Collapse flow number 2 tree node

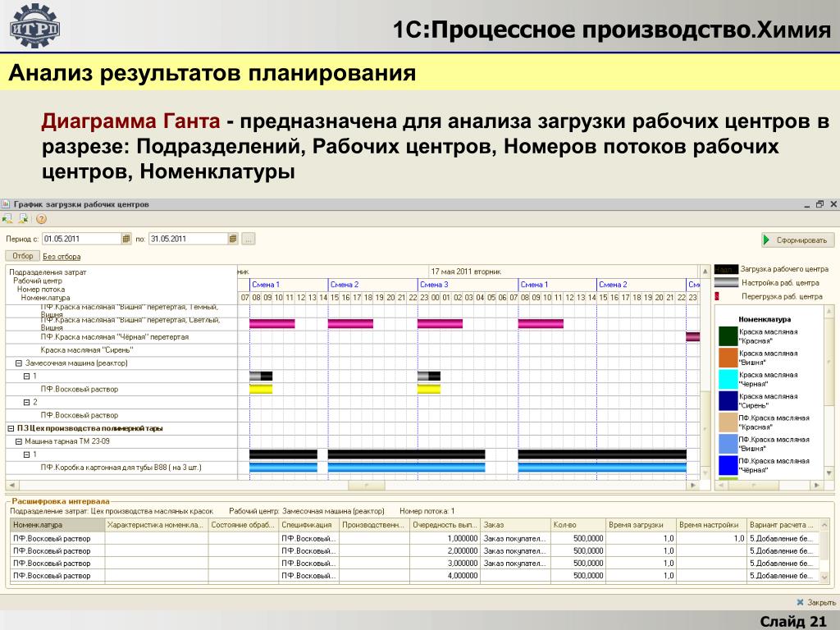pyautogui.click(x=26, y=402)
